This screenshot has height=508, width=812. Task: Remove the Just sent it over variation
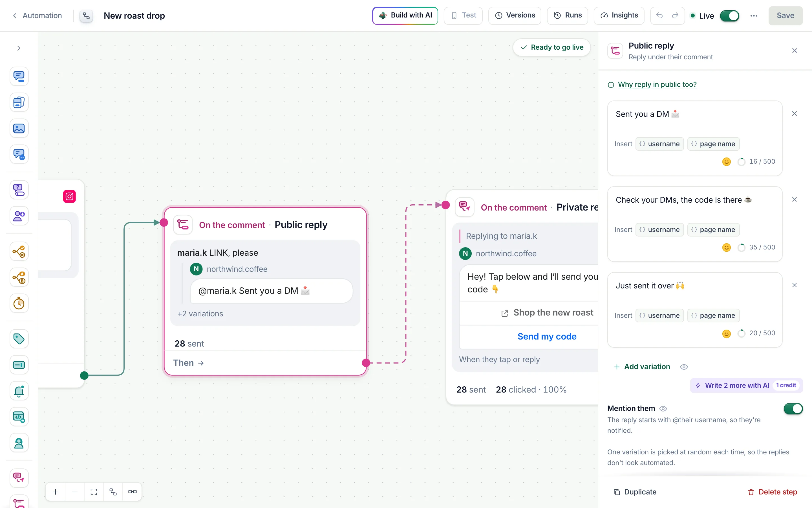[x=794, y=285]
